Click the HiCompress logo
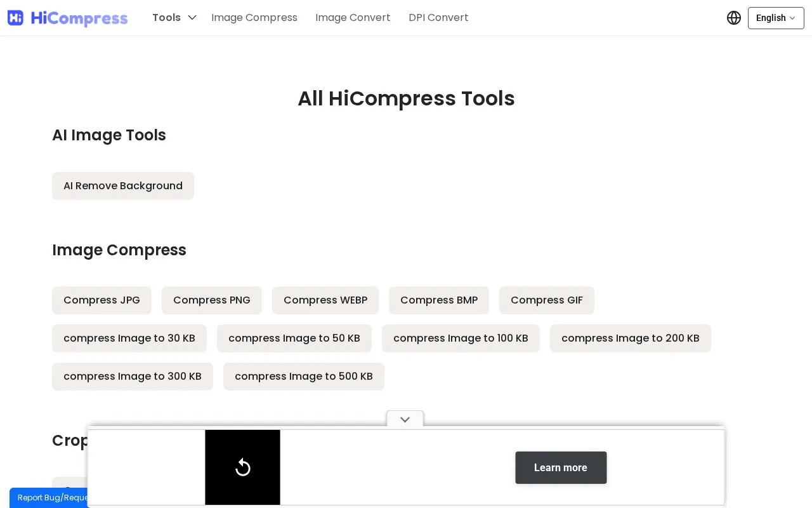Screen dimensions: 812x508 click(x=67, y=18)
